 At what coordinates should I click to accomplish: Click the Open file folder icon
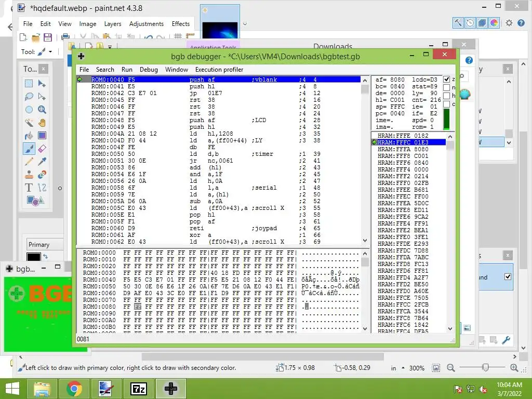(x=36, y=37)
